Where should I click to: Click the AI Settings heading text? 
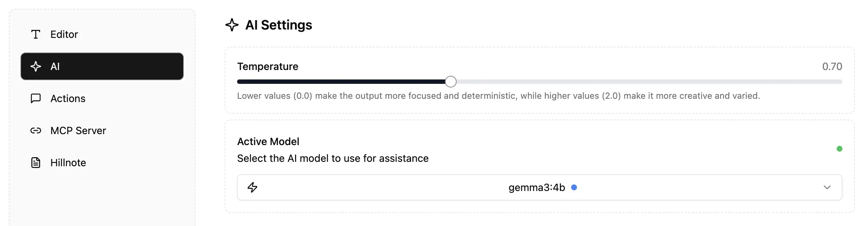[x=279, y=25]
